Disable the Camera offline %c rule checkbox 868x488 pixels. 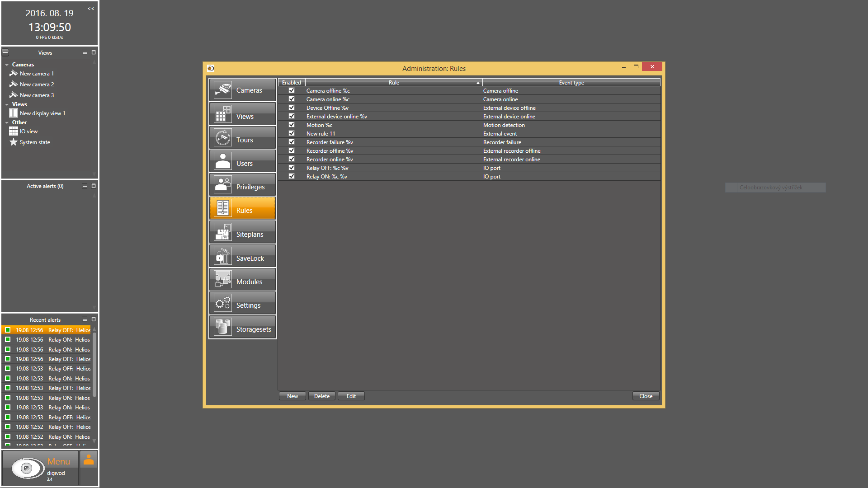[292, 90]
